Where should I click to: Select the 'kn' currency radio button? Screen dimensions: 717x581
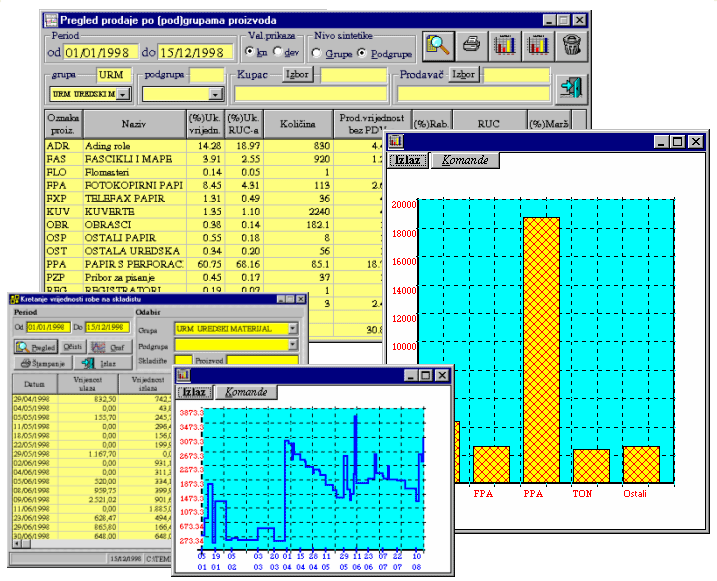coord(251,51)
